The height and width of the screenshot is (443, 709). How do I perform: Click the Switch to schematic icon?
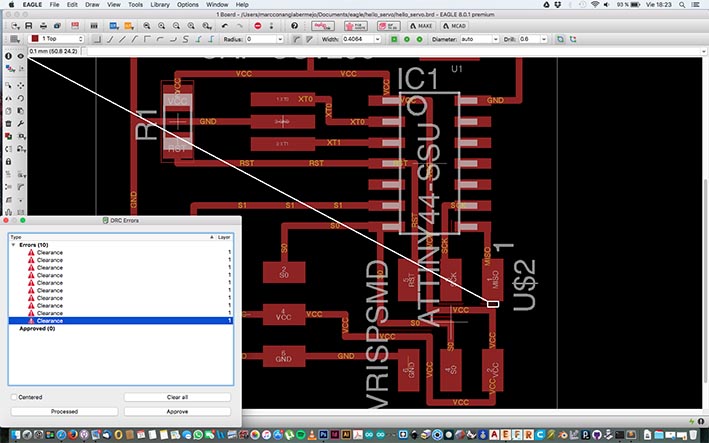[x=75, y=26]
